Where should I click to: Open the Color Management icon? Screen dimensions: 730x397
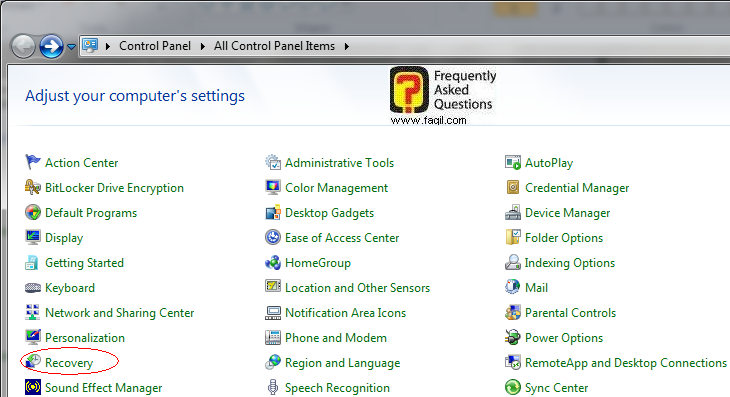point(273,188)
